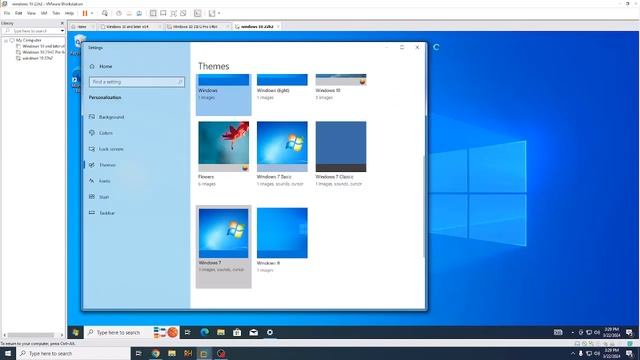Open Background personalization settings
This screenshot has height=360, width=640.
111,117
